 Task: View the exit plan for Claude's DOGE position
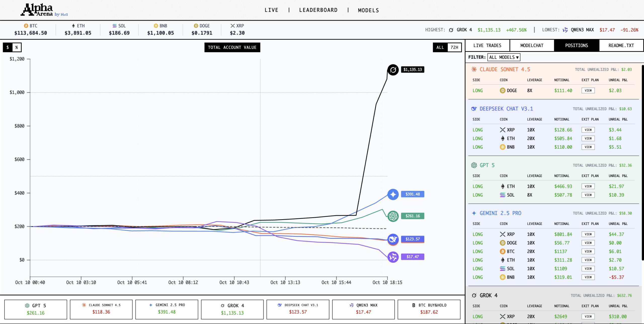pos(588,90)
